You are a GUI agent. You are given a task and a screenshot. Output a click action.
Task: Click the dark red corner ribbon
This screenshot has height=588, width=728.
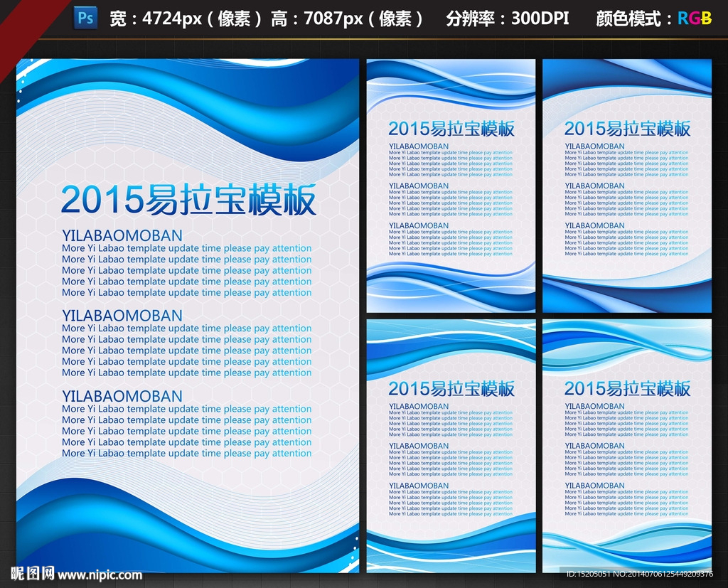pyautogui.click(x=21, y=20)
